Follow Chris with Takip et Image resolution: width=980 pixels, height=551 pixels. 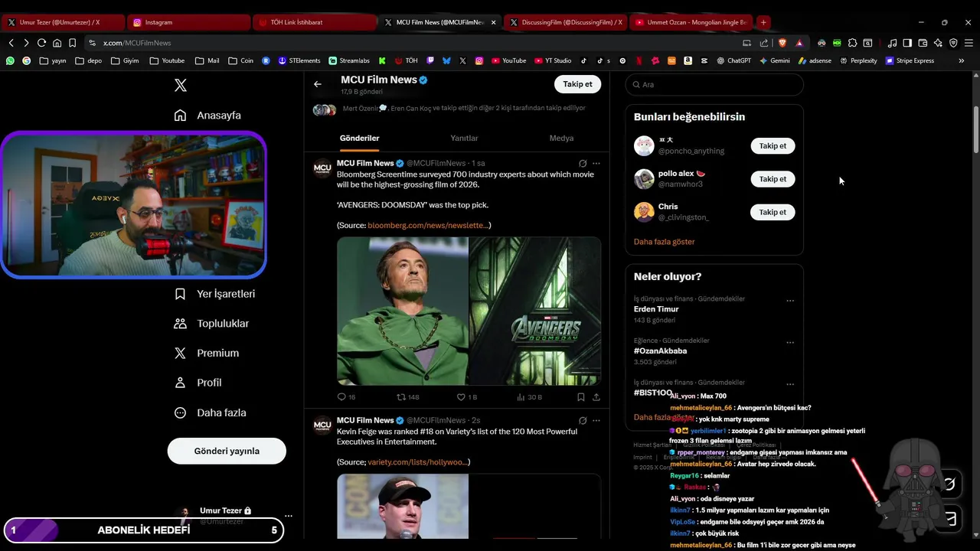[773, 212]
